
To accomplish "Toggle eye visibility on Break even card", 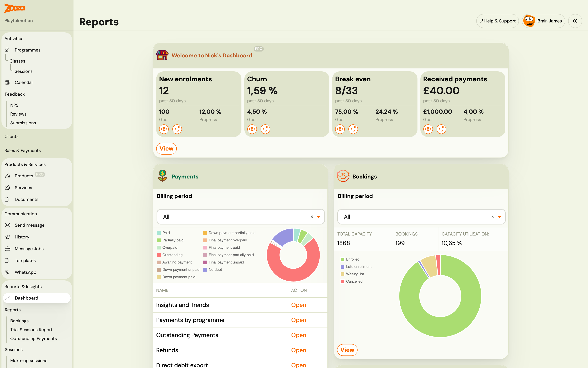I will [340, 129].
